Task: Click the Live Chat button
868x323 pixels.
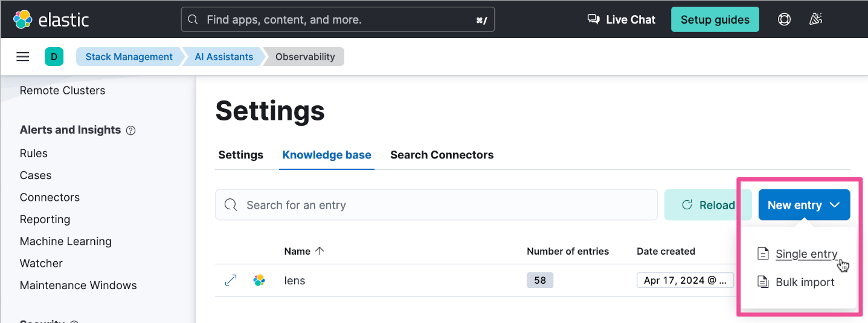Action: tap(622, 19)
